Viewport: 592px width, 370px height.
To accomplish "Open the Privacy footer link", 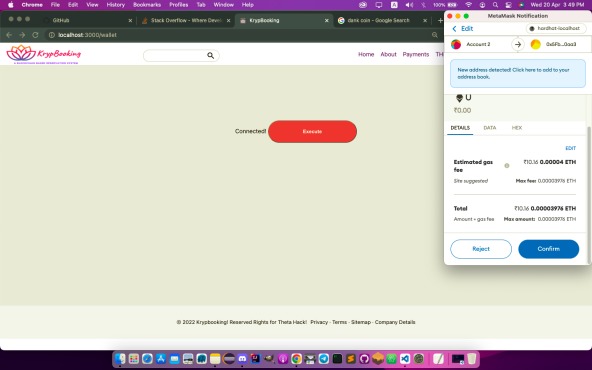I will 319,322.
